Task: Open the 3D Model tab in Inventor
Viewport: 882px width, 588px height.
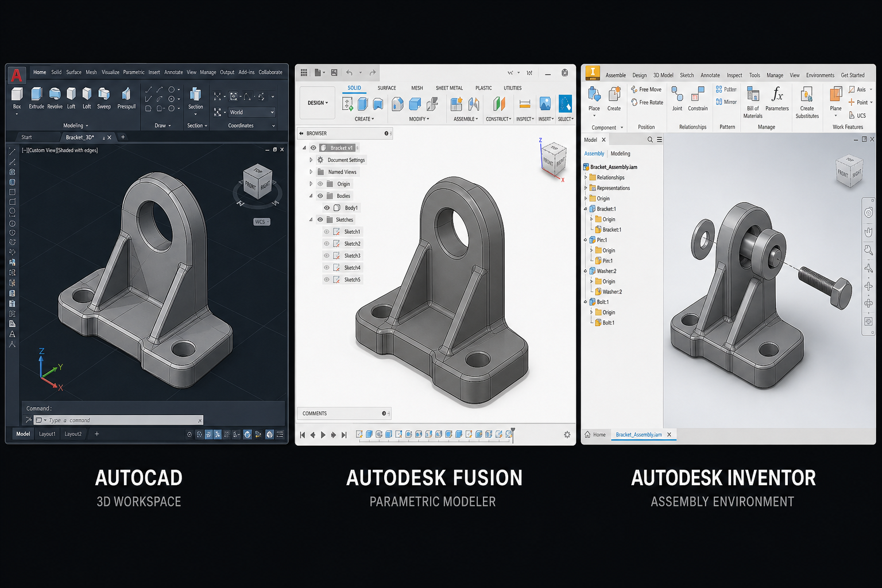Action: point(663,75)
